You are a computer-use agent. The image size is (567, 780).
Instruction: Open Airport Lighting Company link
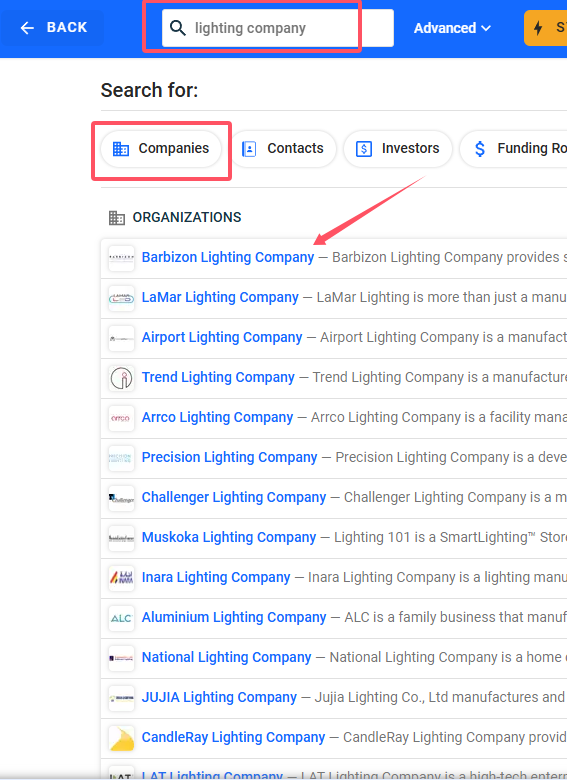(222, 337)
